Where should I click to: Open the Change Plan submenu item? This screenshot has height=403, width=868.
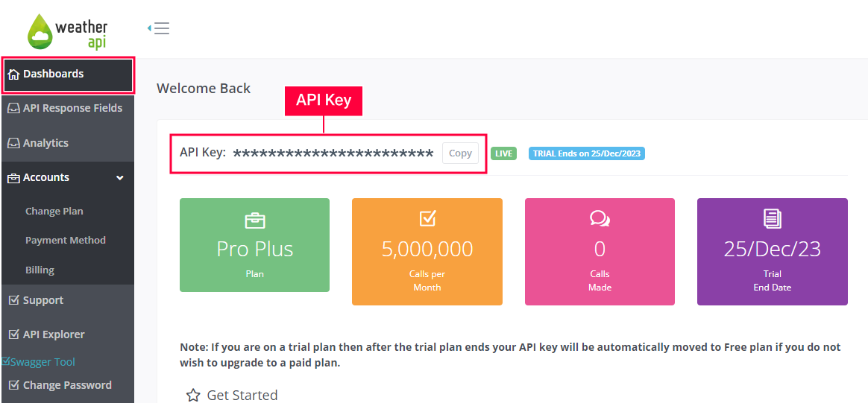(x=54, y=211)
